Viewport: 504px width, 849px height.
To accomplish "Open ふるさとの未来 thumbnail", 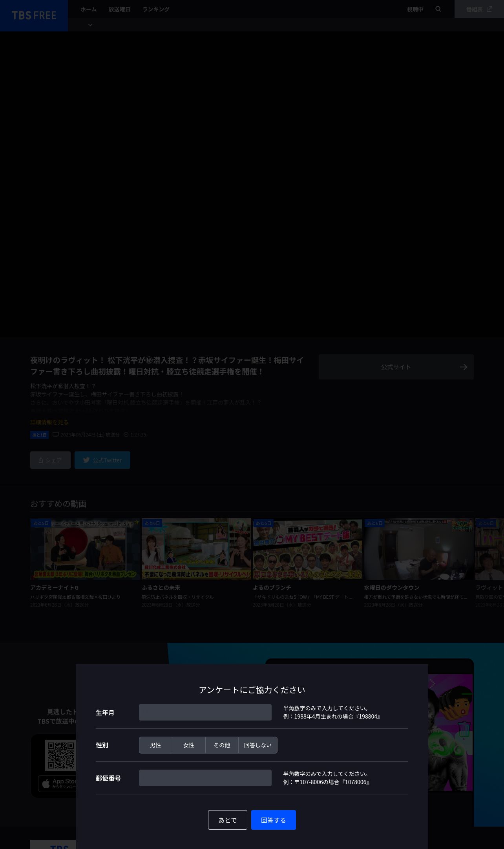I will pyautogui.click(x=196, y=549).
